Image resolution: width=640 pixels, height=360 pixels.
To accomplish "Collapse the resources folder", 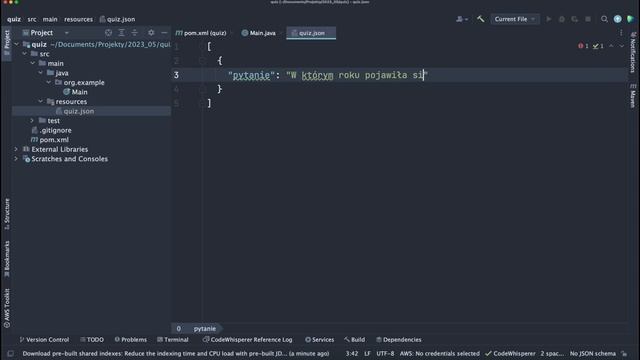I will coord(40,101).
